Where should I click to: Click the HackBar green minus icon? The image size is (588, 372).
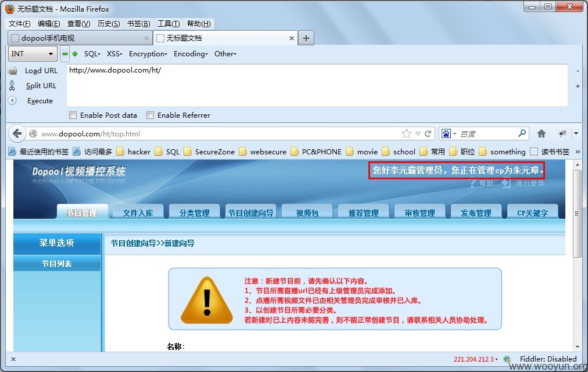tap(65, 54)
